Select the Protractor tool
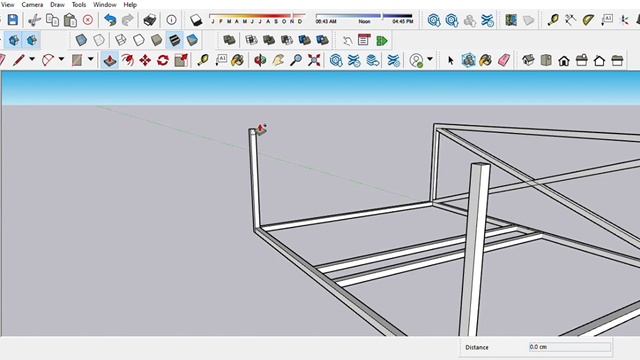 coord(588,20)
